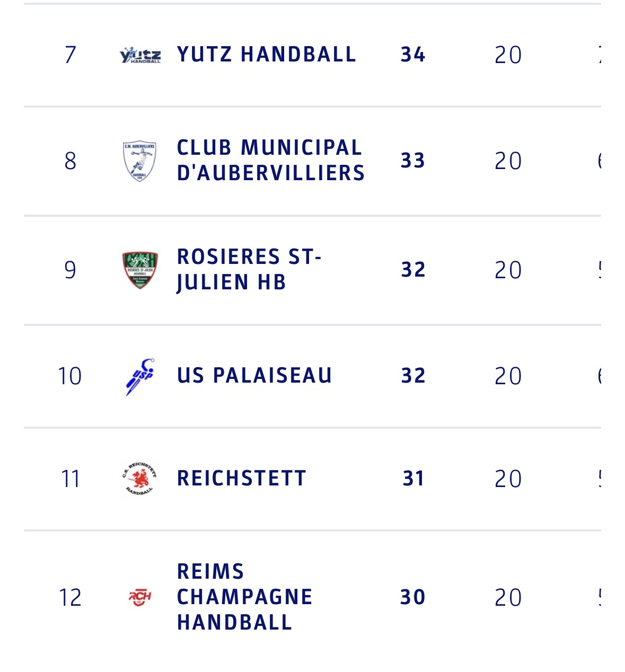
Task: Click Yutz Handball's 34 points value
Action: pos(413,55)
